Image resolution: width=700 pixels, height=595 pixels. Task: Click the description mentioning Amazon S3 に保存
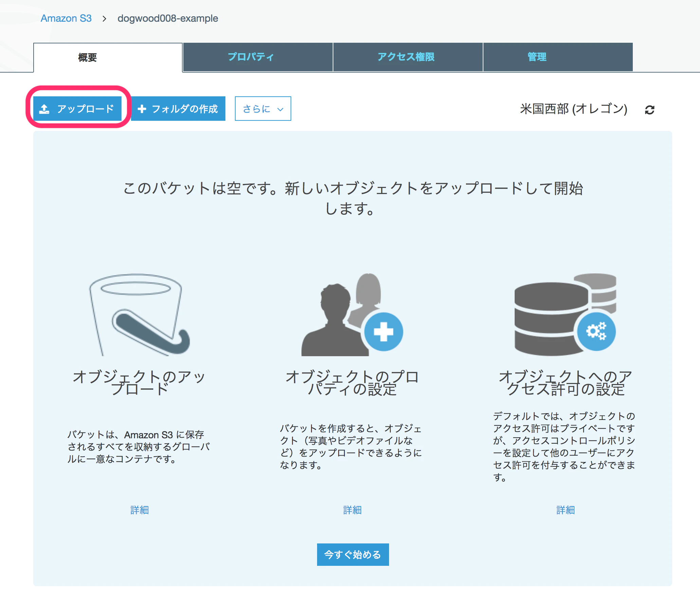click(x=139, y=446)
